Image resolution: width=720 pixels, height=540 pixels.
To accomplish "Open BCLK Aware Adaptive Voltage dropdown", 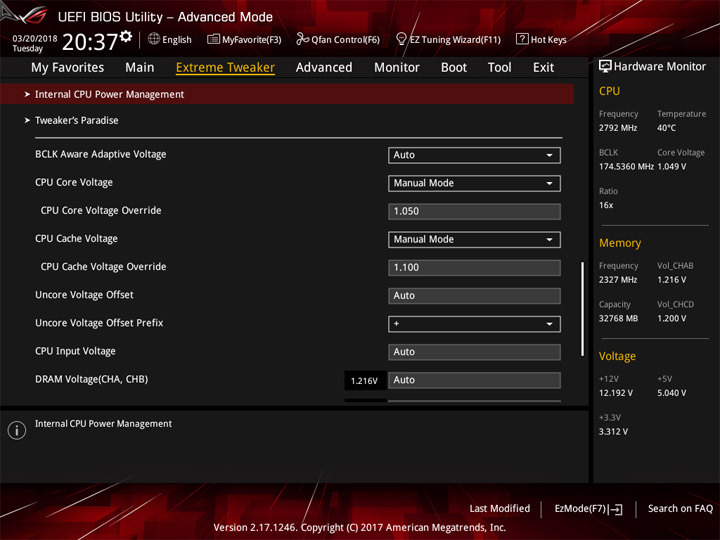I will coord(474,155).
